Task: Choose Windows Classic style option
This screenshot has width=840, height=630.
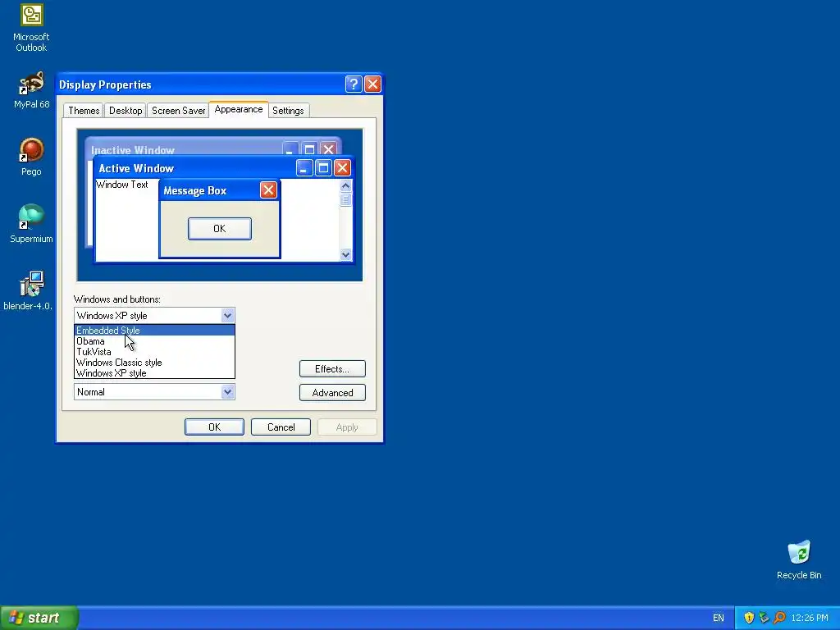Action: [154, 363]
